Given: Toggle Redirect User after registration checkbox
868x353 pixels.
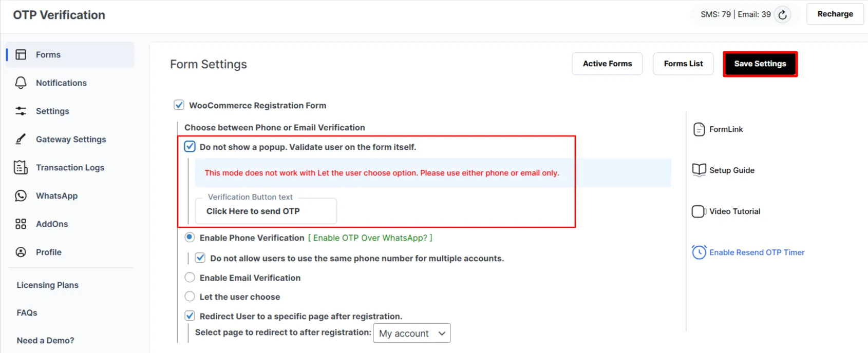Looking at the screenshot, I should point(190,316).
